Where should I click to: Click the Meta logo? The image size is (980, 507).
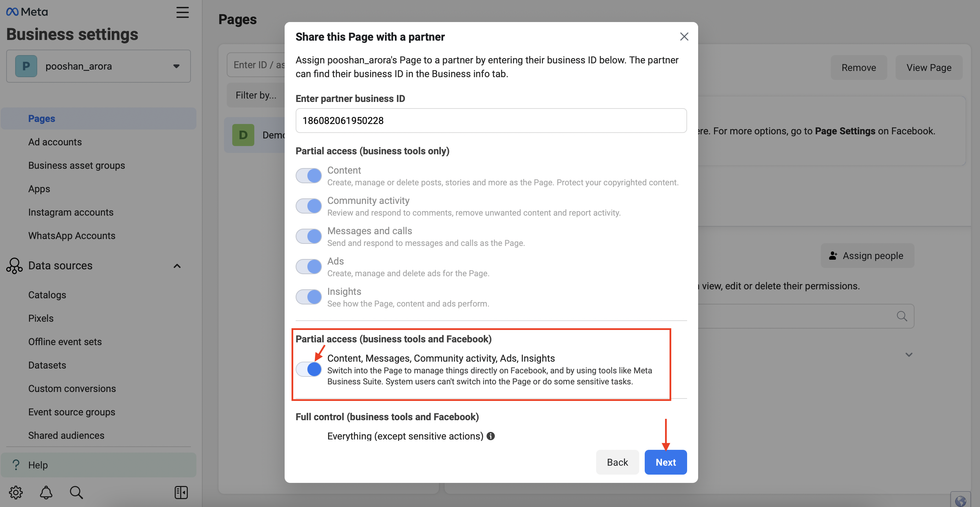click(27, 12)
